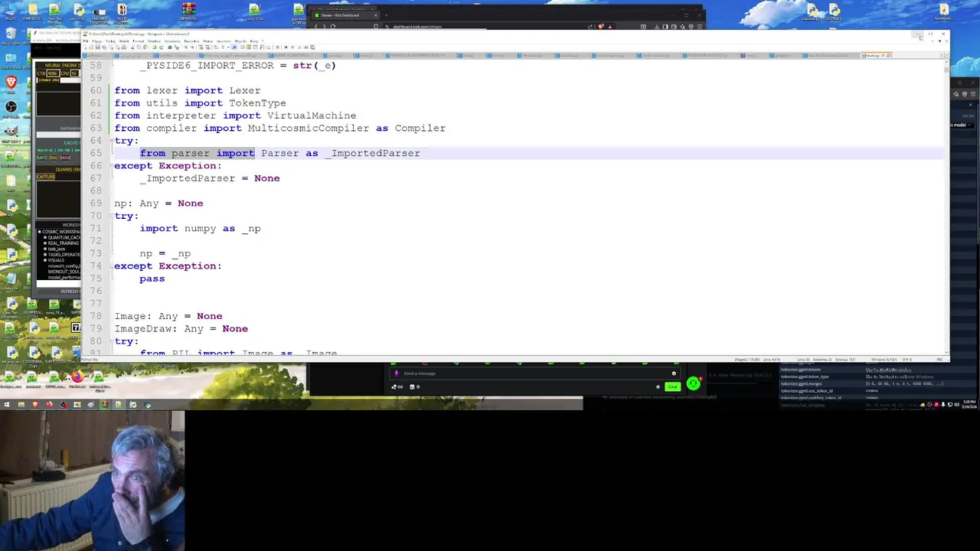Open the Wtyczki menu in Notepad++
The width and height of the screenshot is (980, 551).
click(240, 41)
